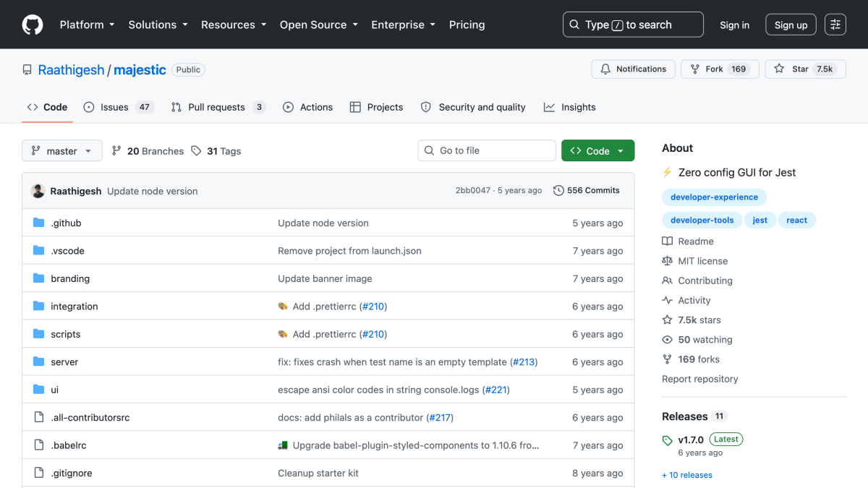Switch to the Pull requests tab
This screenshot has height=488, width=868.
218,107
